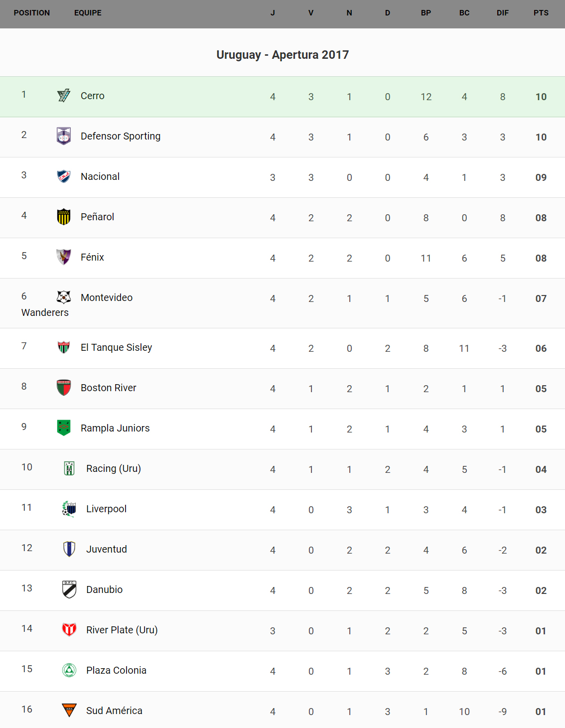Click the Nacional club crest icon
The height and width of the screenshot is (728, 565).
(x=64, y=176)
